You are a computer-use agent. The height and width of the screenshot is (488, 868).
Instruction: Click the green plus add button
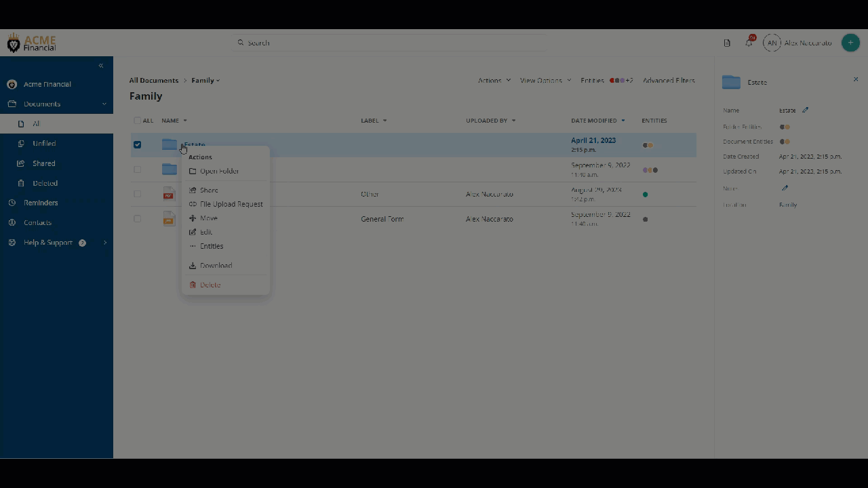tap(850, 43)
